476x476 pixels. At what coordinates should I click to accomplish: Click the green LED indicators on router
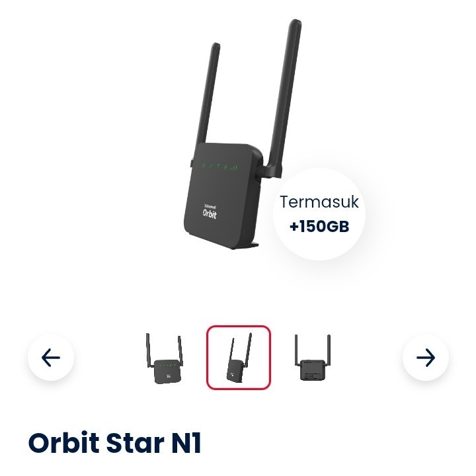pos(219,167)
